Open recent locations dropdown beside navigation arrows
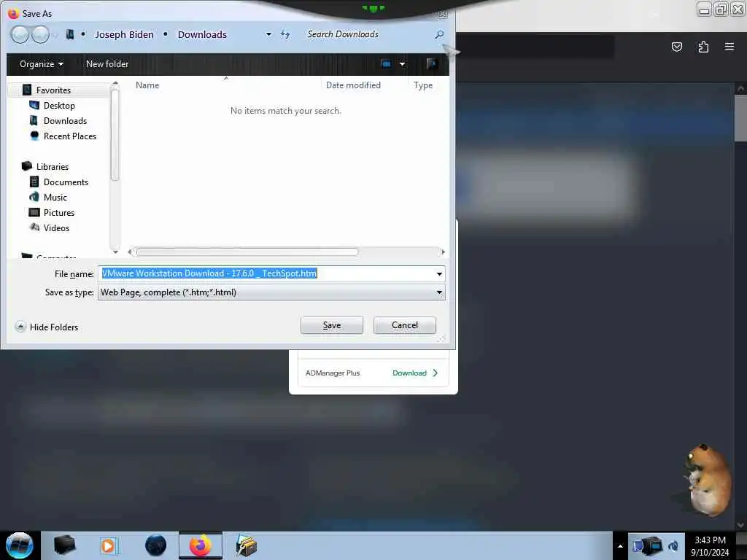Viewport: 747px width, 560px height. [55, 35]
